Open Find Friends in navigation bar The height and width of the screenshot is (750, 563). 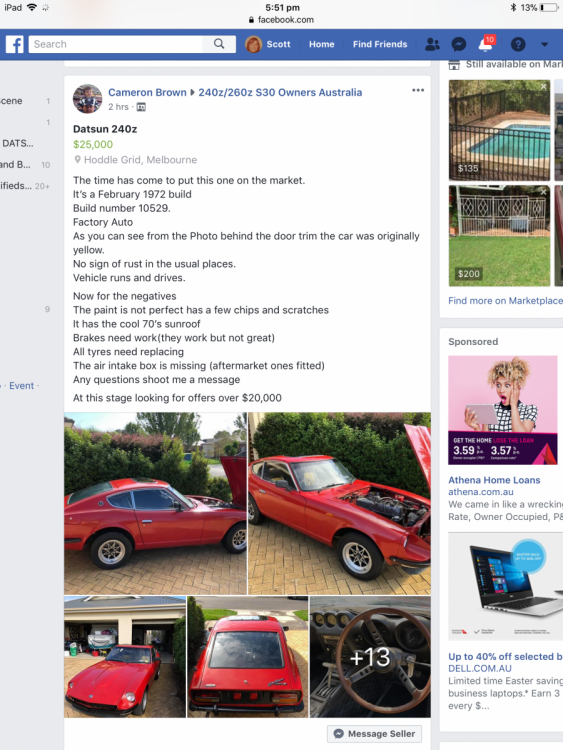coord(380,44)
